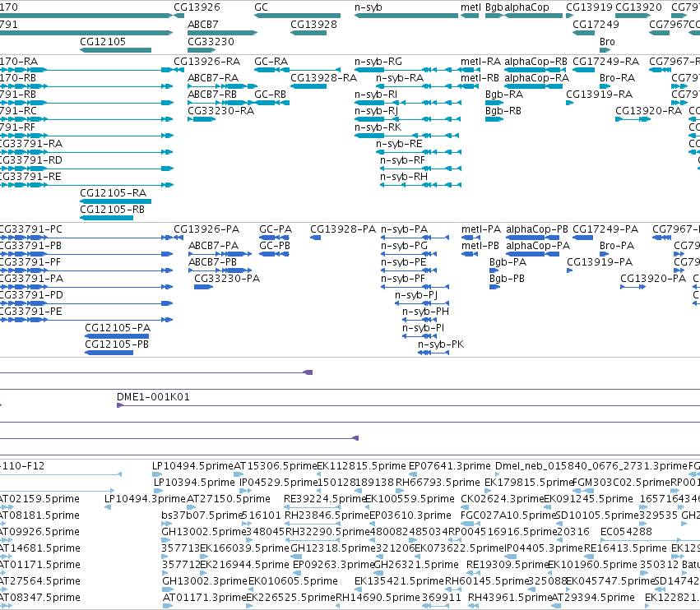
Task: Select protein n-syb-PG
Action: pos(404,246)
